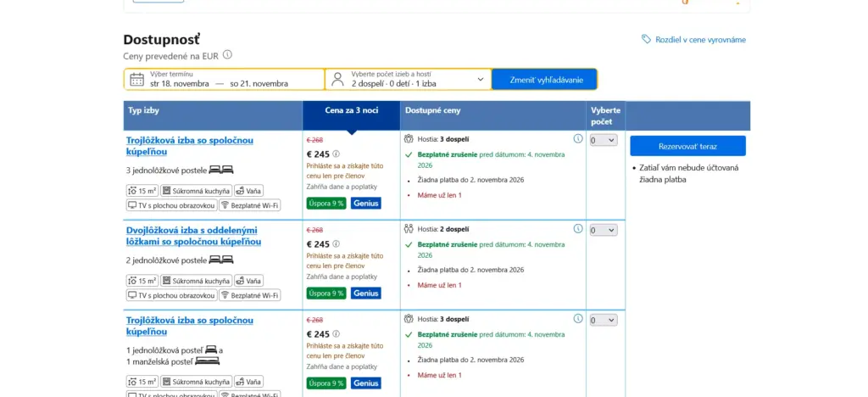868x397 pixels.
Task: Click the crossed-out € 268 price in Dvojlôžková row
Action: 314,230
